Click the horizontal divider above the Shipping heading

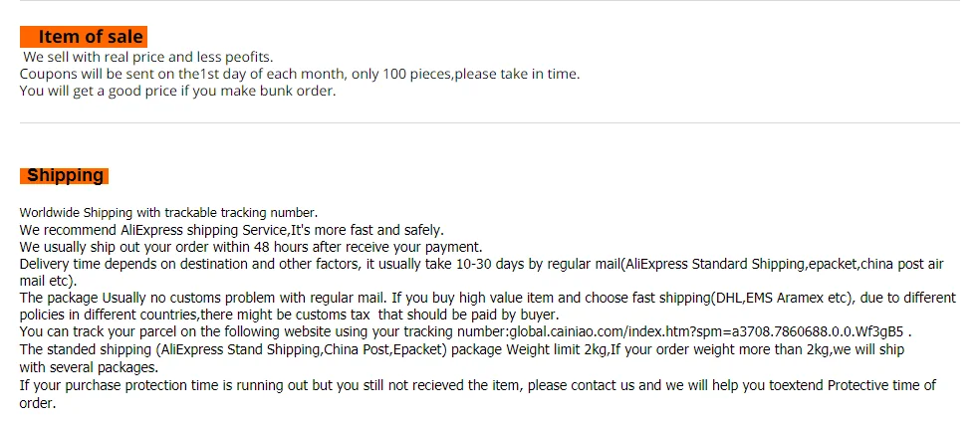(489, 123)
